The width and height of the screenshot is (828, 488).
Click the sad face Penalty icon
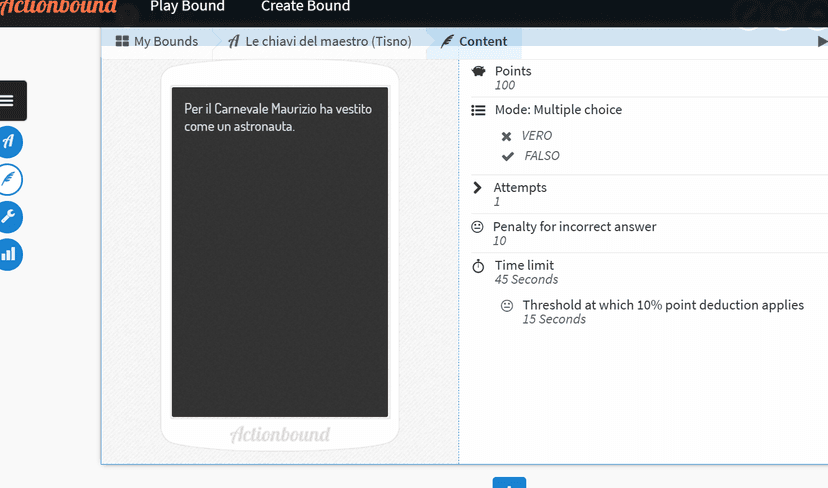coord(477,227)
